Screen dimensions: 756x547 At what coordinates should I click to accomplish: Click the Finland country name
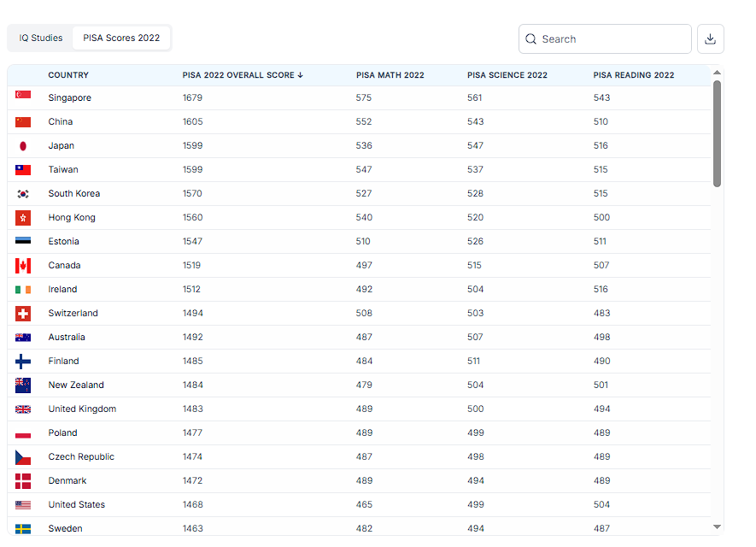click(x=64, y=362)
